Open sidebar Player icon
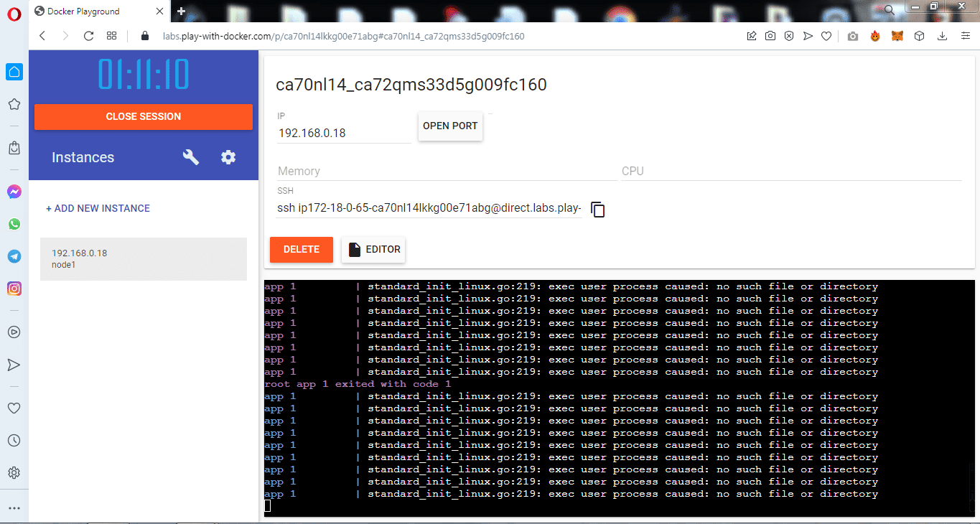Image resolution: width=980 pixels, height=524 pixels. (x=14, y=332)
